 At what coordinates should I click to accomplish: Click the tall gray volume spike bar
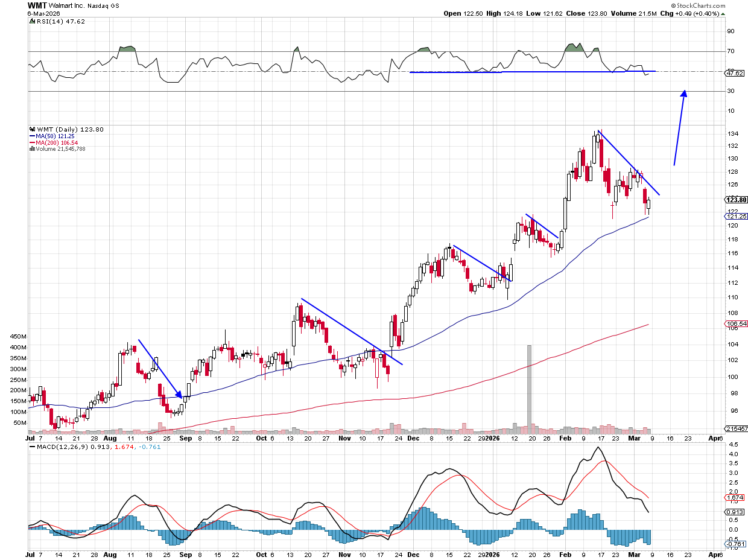click(x=529, y=387)
